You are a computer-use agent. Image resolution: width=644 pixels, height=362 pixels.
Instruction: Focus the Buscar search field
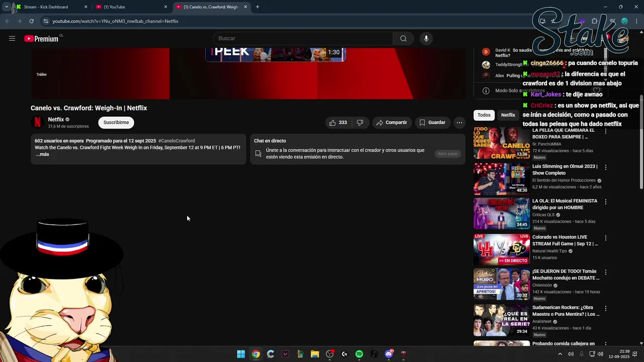coord(303,39)
